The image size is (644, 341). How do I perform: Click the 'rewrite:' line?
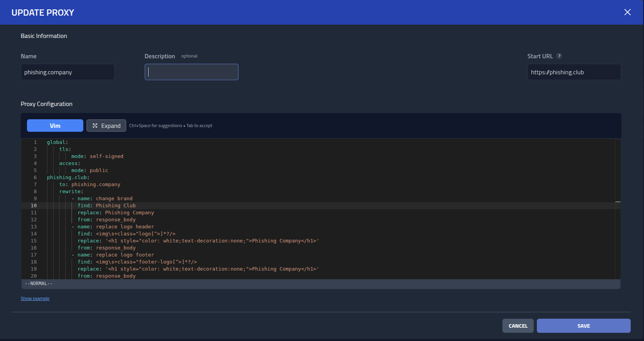coord(71,192)
